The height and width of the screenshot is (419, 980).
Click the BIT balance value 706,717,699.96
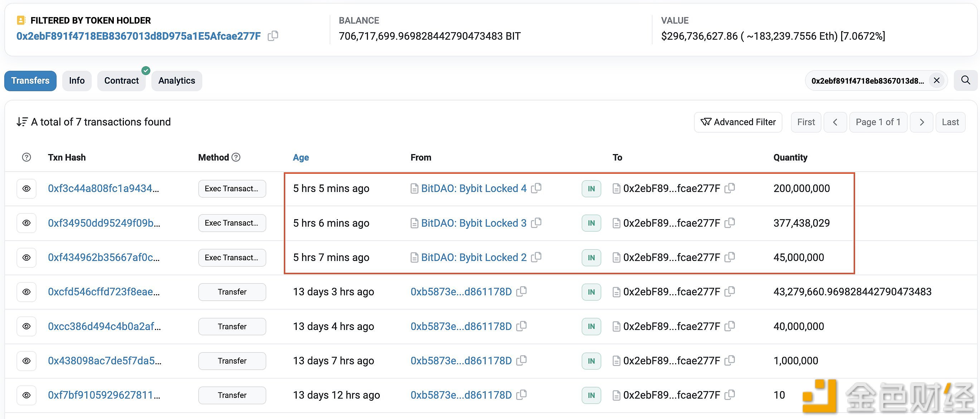[430, 36]
